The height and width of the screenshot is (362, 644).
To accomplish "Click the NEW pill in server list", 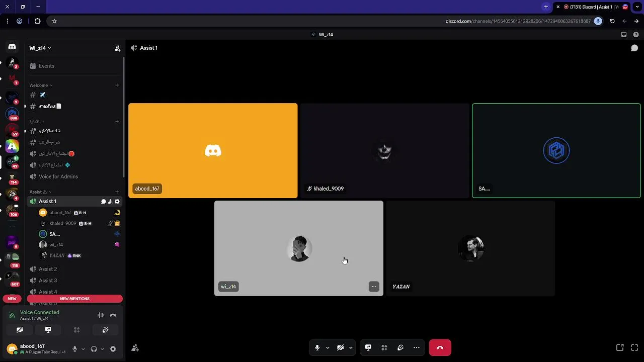I will point(12,299).
